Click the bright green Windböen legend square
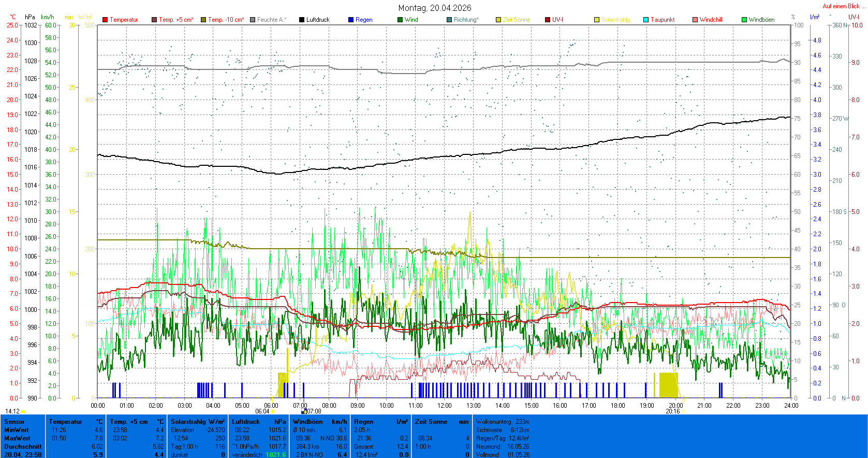 point(744,20)
